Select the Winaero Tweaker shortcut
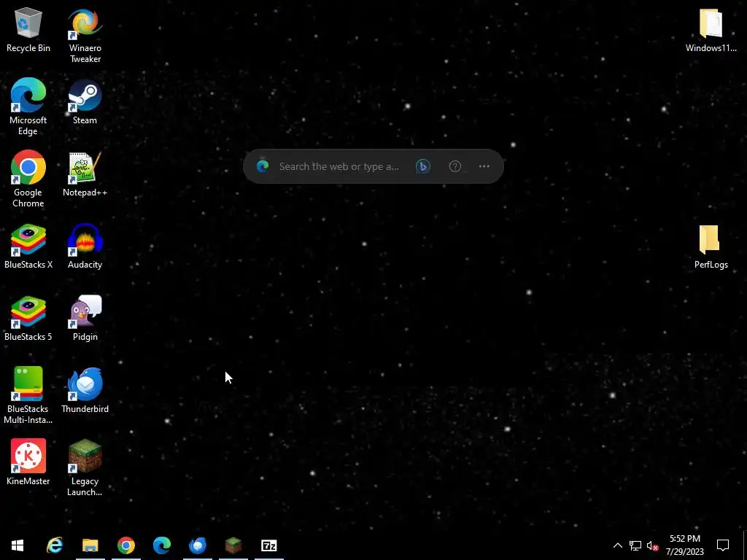Screen dimensions: 747x560 pyautogui.click(x=85, y=35)
